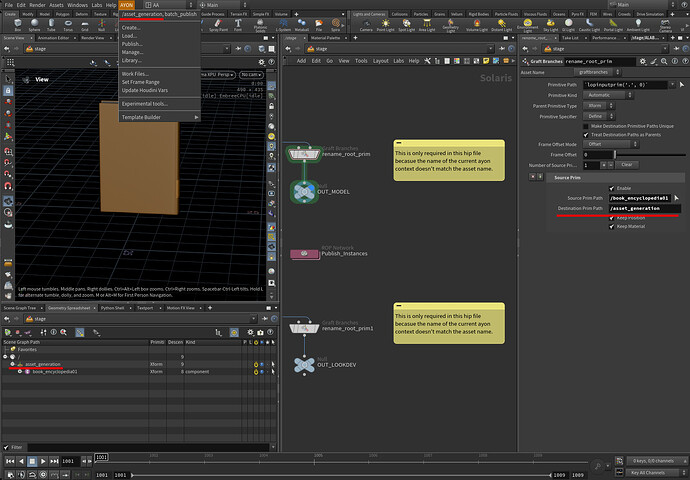Select the Box shelf tool
Viewport: 690px width, 480px height.
[18, 25]
